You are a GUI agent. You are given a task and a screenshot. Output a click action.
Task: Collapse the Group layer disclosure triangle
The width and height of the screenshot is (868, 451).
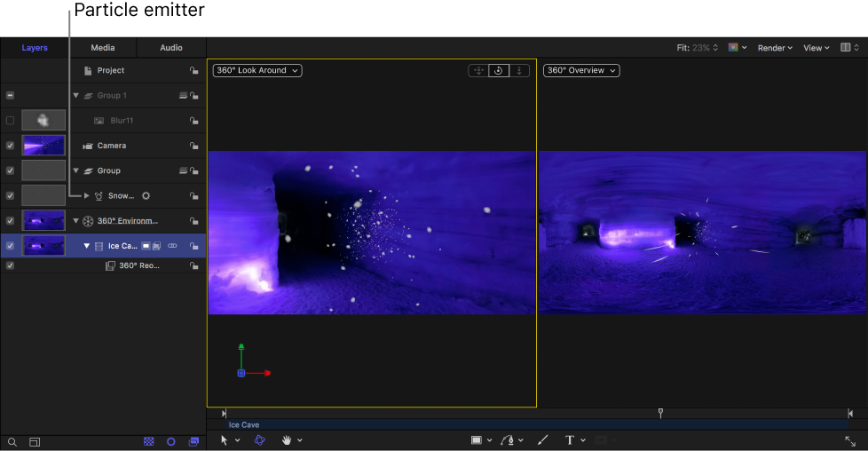pyautogui.click(x=75, y=170)
